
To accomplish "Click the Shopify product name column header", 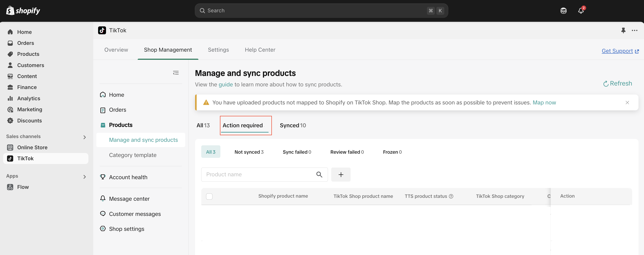I will (283, 196).
